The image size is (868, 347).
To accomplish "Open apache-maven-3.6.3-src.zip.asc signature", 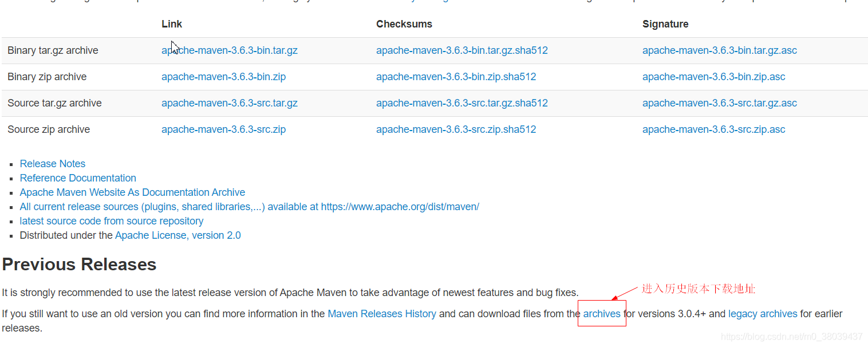I will [714, 129].
